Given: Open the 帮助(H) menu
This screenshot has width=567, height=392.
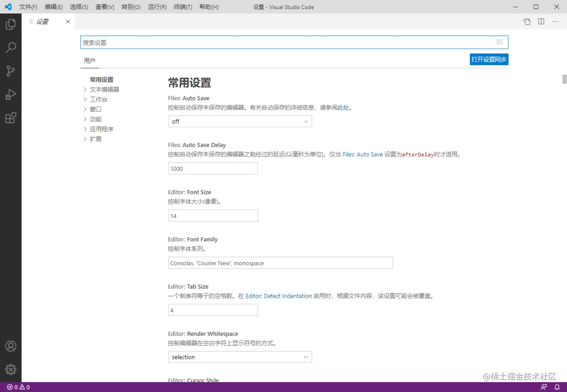Looking at the screenshot, I should click(x=209, y=7).
